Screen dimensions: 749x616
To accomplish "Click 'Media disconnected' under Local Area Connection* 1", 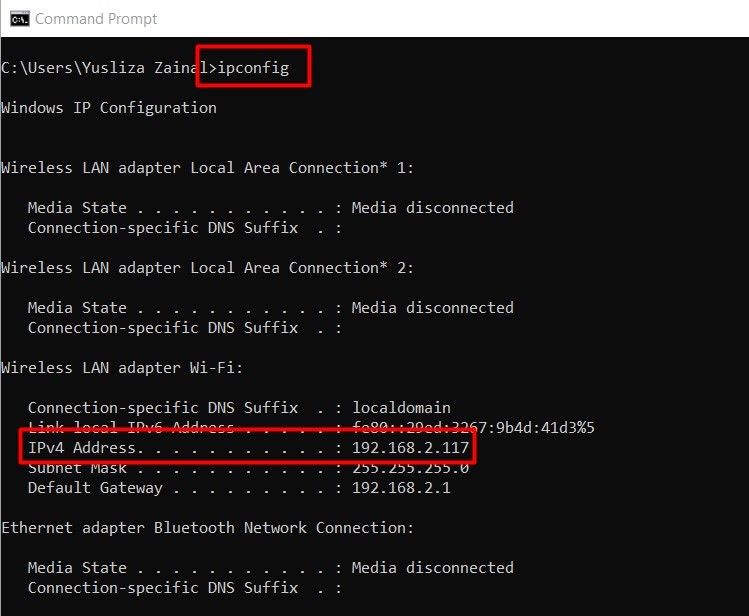I will 433,208.
